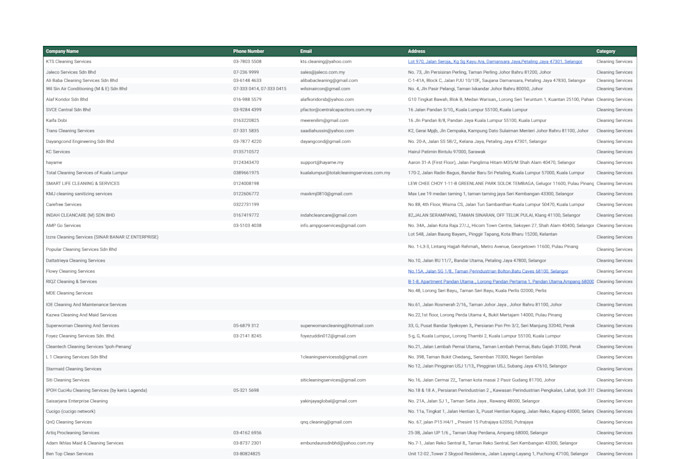The image size is (680, 459).
Task: Select the QnQ Cleaning Services cell
Action: [69, 422]
